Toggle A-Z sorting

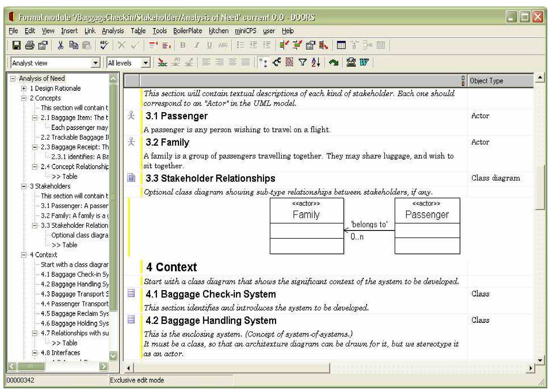(x=316, y=62)
